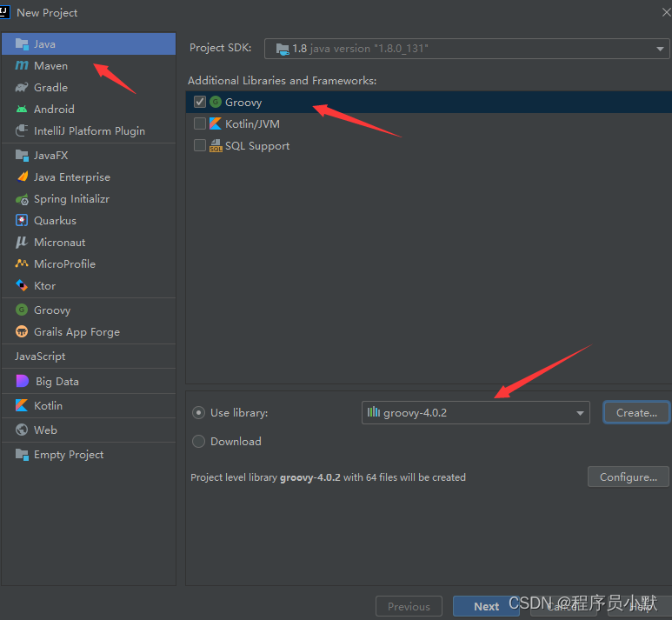
Task: Enable the SQL Support checkbox
Action: (x=200, y=145)
